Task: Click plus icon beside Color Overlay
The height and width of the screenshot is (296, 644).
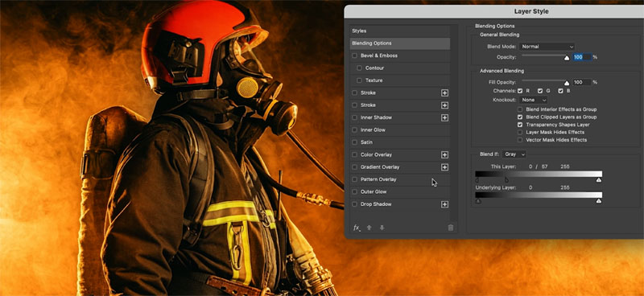Action: point(444,154)
